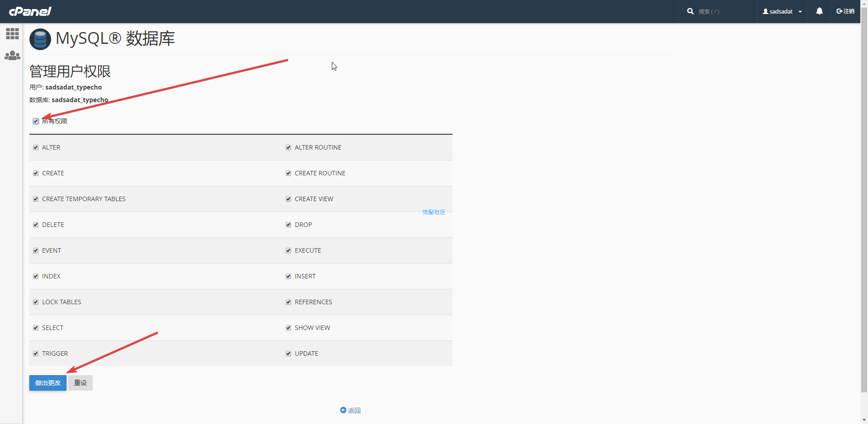Open the cPanel home grid icon
The image size is (868, 424).
click(12, 33)
